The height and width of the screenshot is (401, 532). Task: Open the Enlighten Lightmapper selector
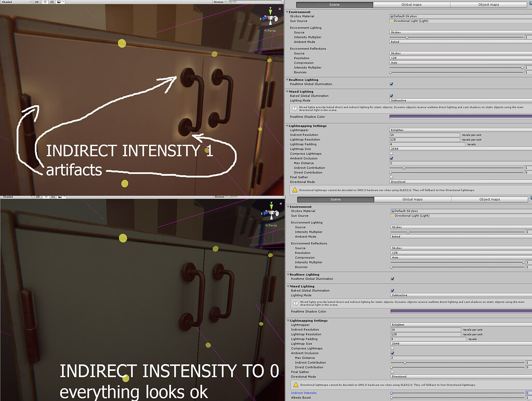point(457,130)
